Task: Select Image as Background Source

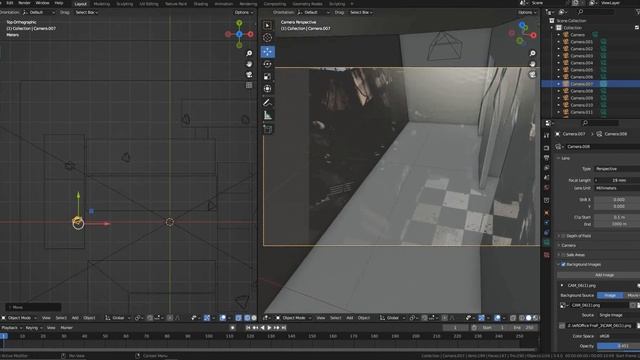Action: [x=610, y=295]
